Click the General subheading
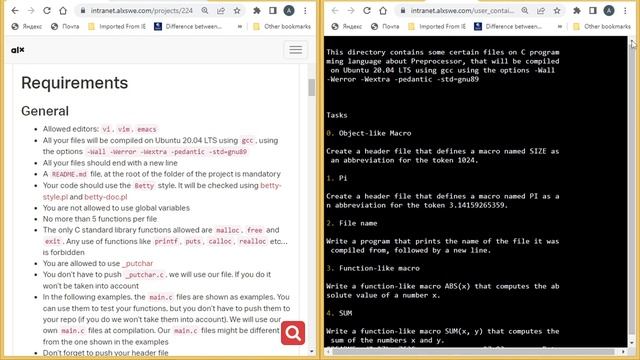640x360 pixels. [x=45, y=111]
